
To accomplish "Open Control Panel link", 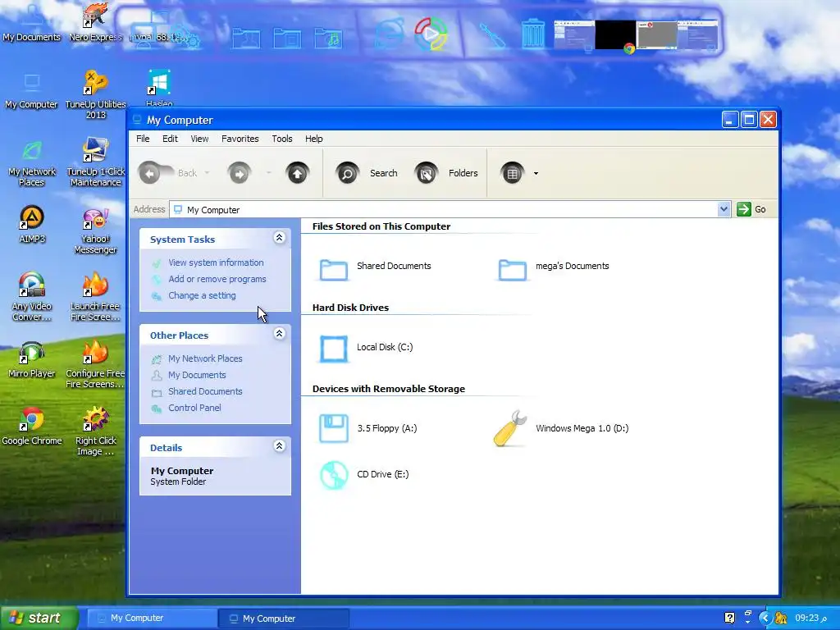I will (194, 408).
